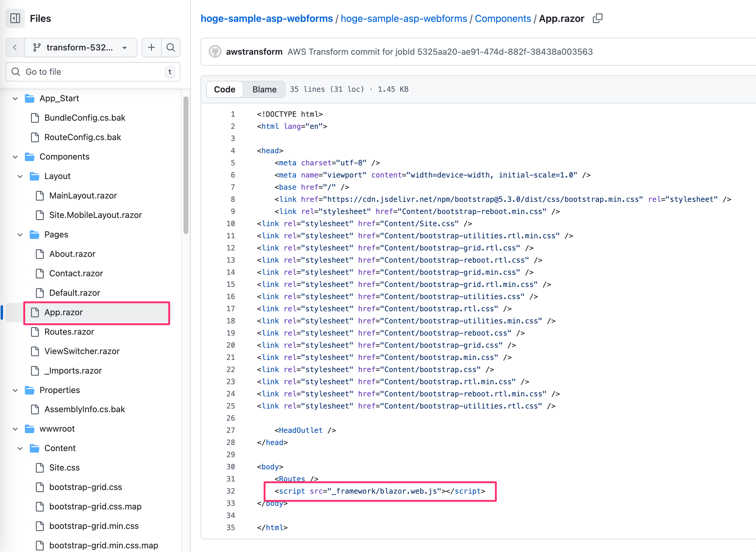
Task: Collapse the Components folder chevron
Action: click(15, 157)
